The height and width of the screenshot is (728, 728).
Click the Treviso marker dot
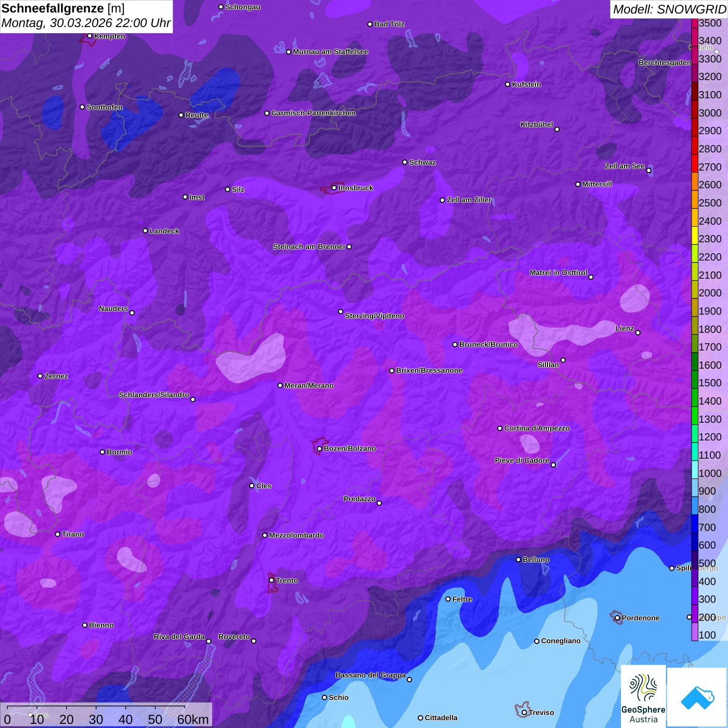click(x=524, y=712)
